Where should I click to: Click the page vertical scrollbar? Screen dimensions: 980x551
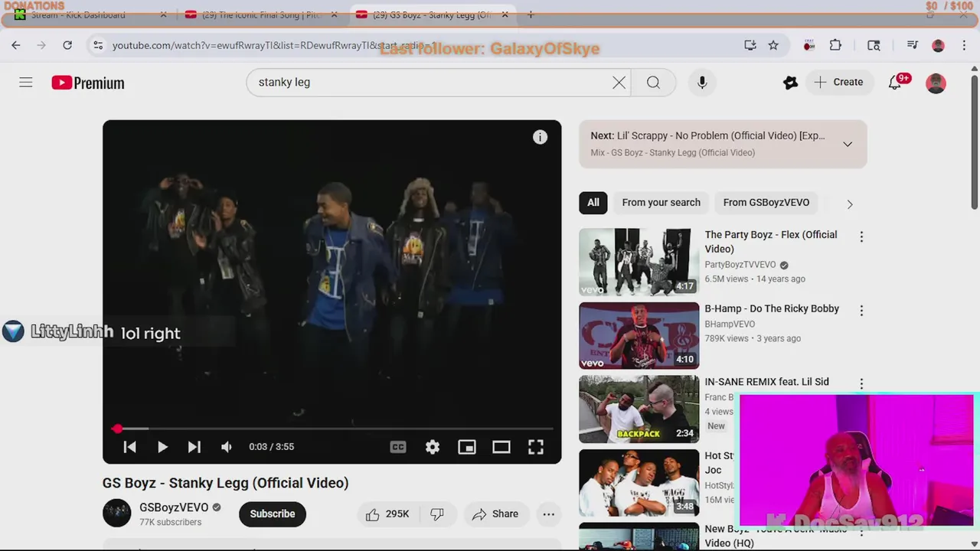pos(974,142)
